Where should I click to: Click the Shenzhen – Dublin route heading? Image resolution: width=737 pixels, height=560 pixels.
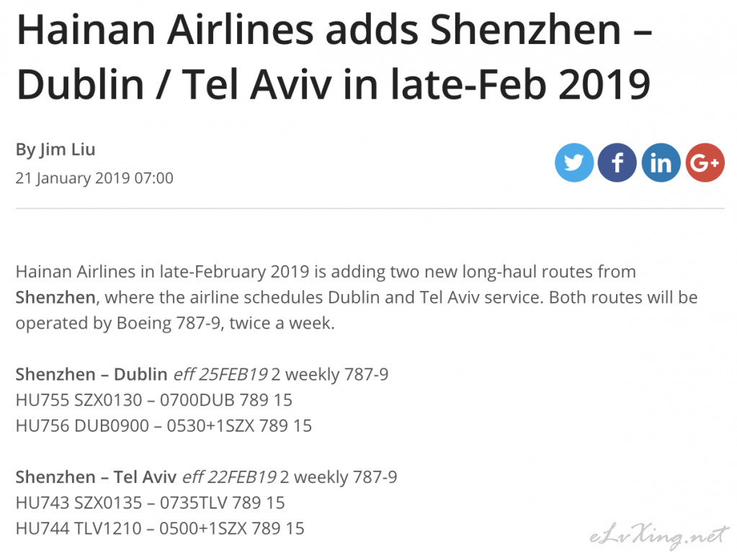point(91,374)
